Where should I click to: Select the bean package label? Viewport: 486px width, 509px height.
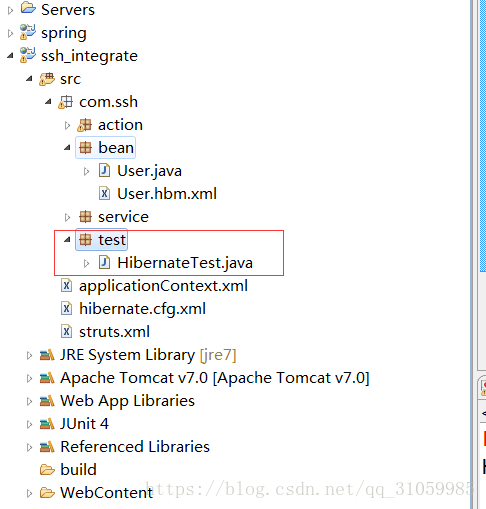click(116, 148)
